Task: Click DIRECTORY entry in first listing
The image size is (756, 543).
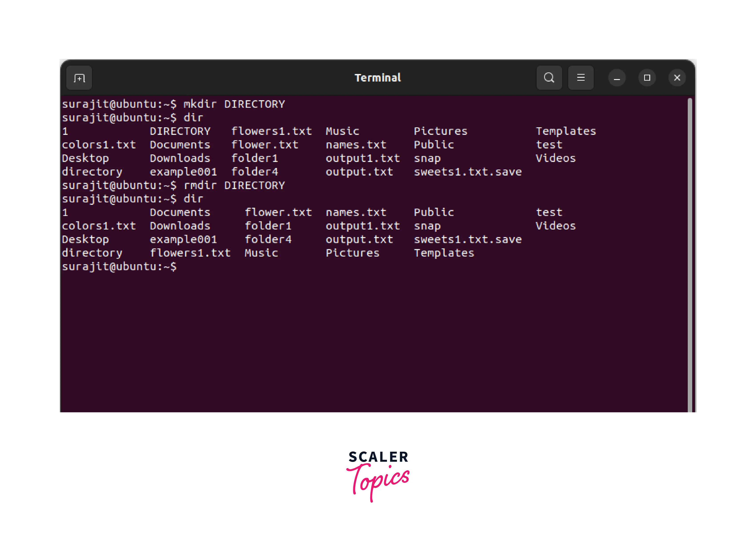Action: point(180,131)
